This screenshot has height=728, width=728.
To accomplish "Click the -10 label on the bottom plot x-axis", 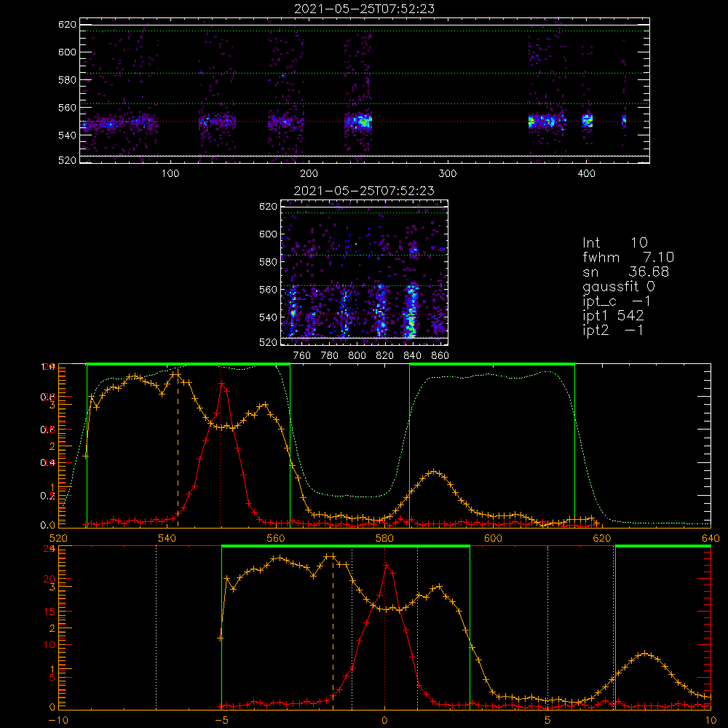I will coord(58,720).
